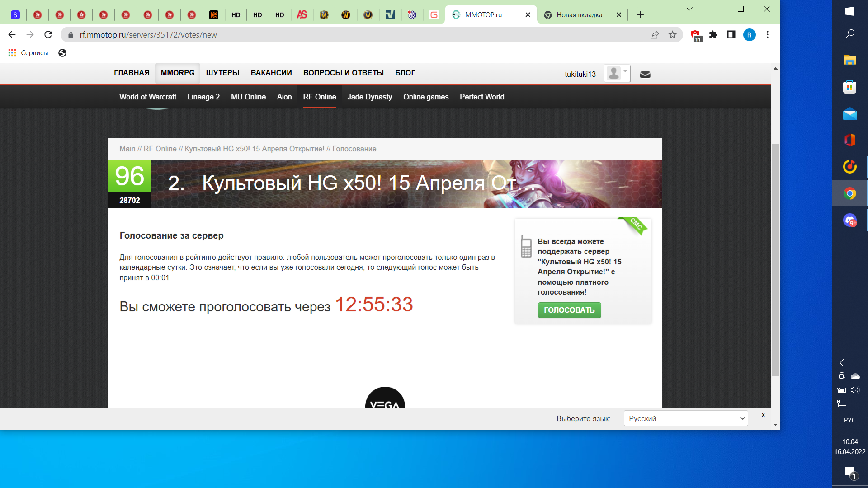Go to RF Online section
868x488 pixels.
[x=320, y=97]
